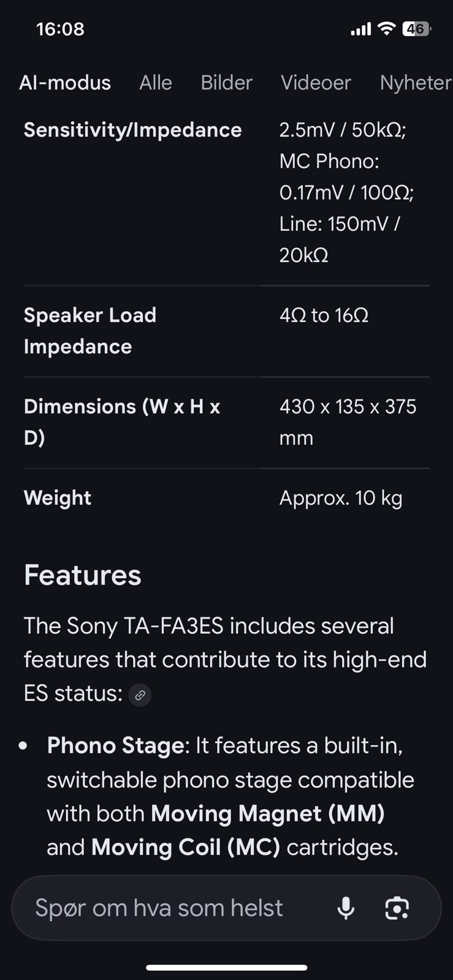453x980 pixels.
Task: Tap the battery indicator in status bar
Action: tap(416, 29)
